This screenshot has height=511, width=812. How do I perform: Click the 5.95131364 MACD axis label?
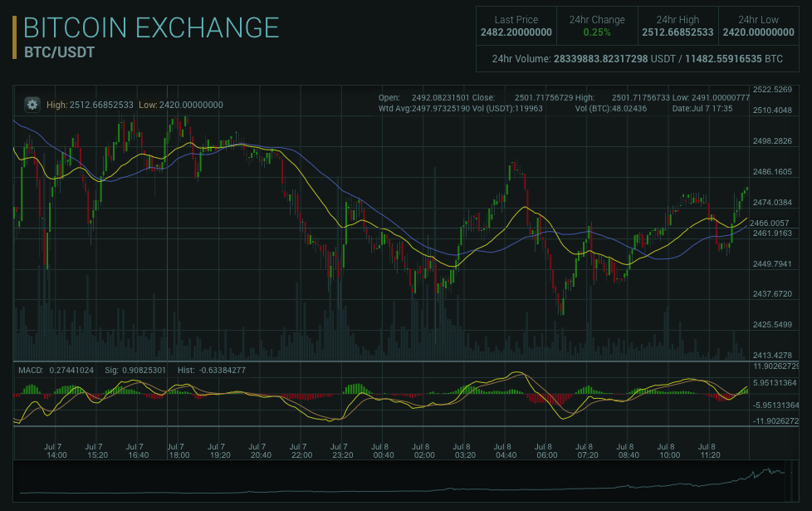(775, 383)
